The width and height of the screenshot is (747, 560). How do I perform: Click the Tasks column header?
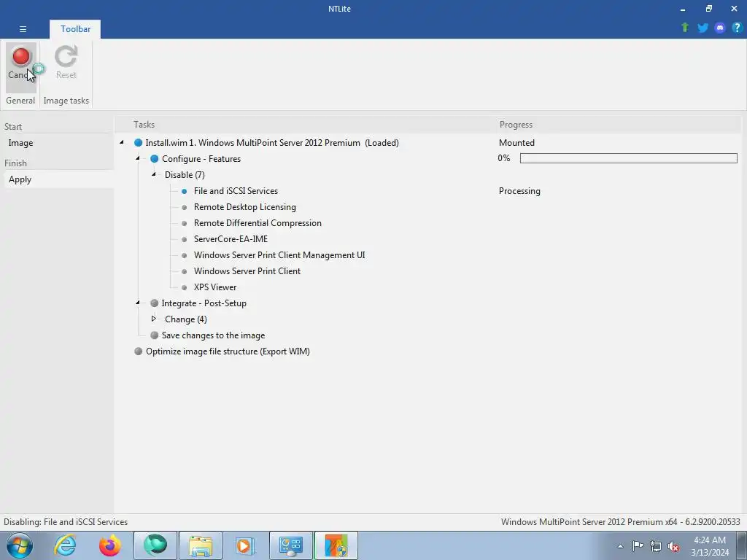click(x=144, y=125)
